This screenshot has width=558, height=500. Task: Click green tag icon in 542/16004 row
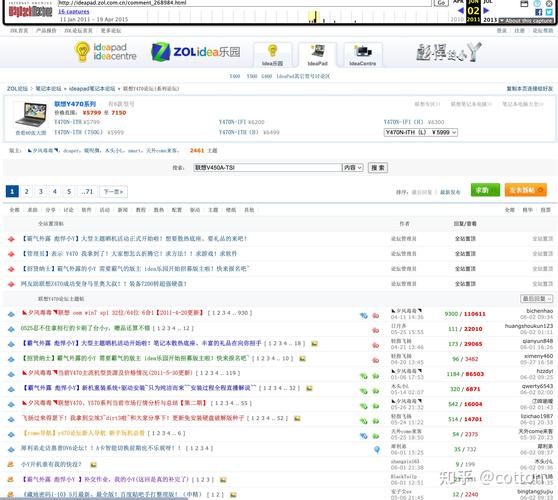pos(363,406)
